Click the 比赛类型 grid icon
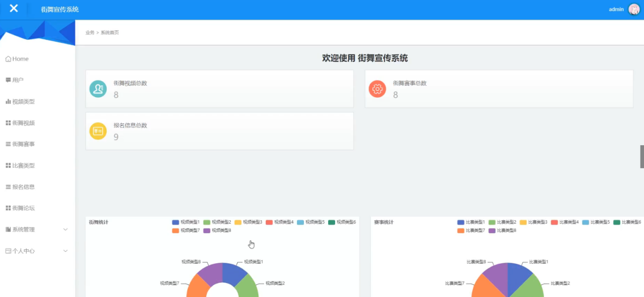 [8, 166]
